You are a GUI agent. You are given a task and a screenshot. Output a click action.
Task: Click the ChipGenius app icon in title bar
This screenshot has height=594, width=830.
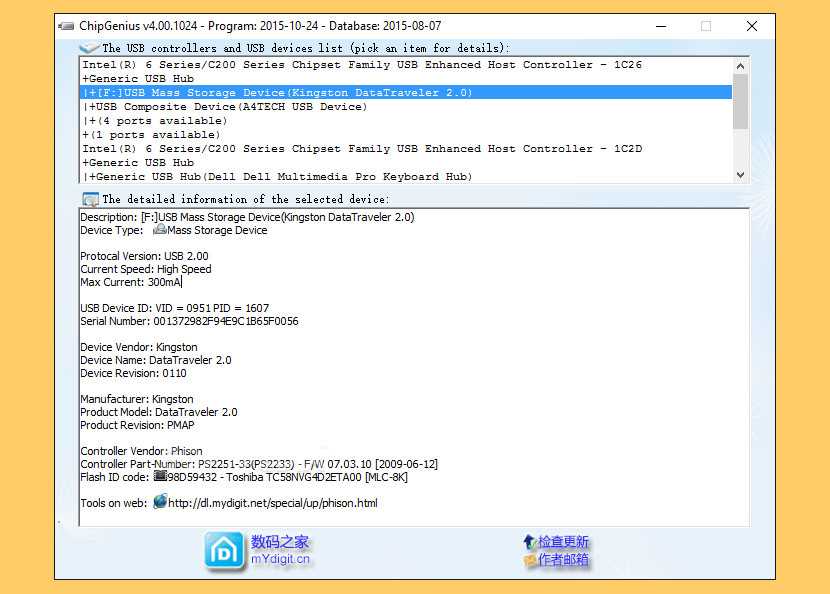(67, 26)
